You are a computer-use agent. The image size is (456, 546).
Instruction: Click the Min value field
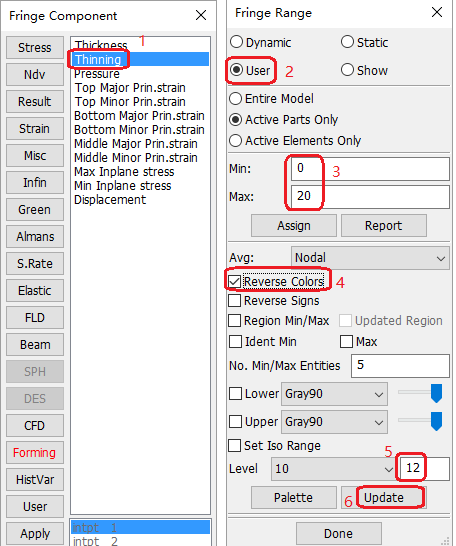[370, 169]
